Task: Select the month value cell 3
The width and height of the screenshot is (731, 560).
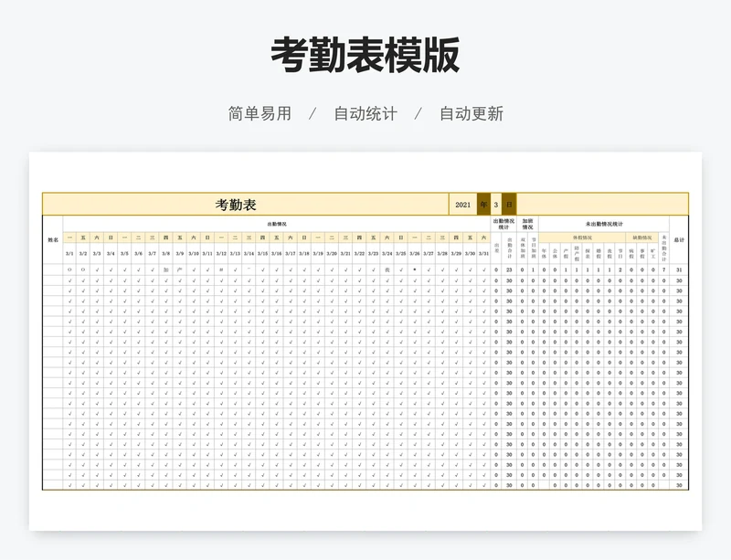Action: (x=496, y=205)
